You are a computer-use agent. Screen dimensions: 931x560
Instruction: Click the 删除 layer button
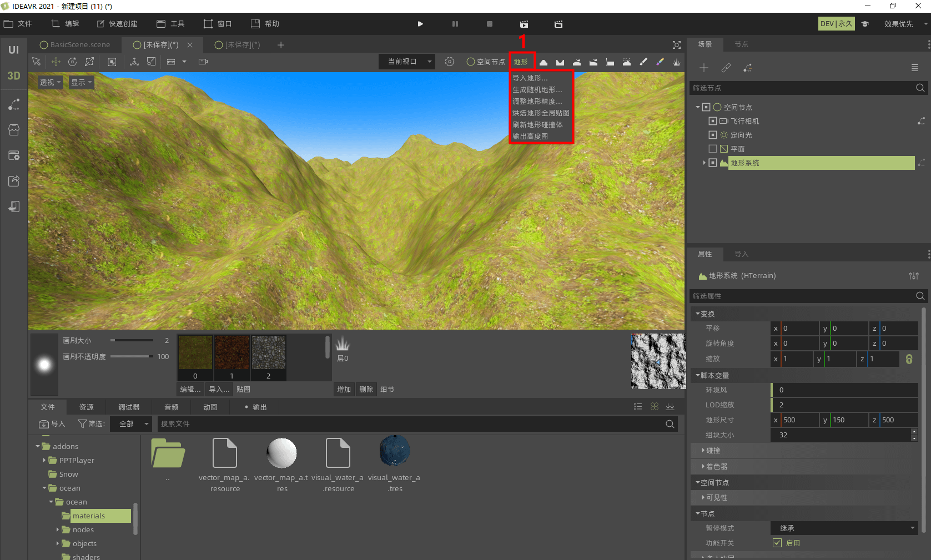coord(366,390)
